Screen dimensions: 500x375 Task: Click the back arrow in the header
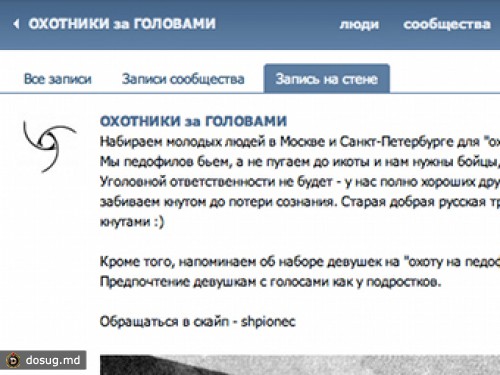coord(16,24)
